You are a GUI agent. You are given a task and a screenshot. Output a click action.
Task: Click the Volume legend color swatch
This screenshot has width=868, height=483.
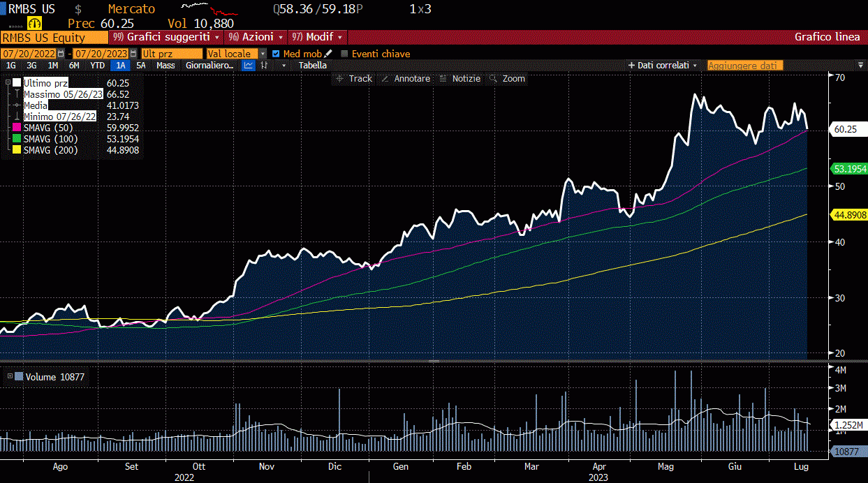(19, 377)
